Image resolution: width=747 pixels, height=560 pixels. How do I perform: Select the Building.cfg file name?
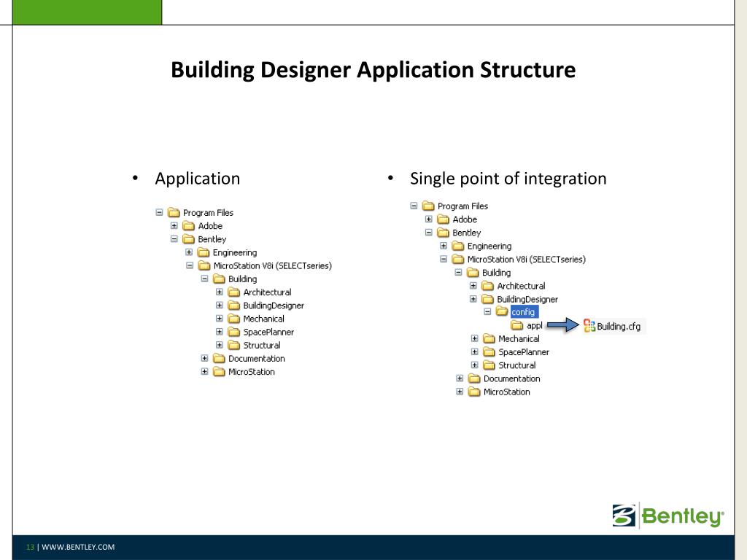[619, 326]
